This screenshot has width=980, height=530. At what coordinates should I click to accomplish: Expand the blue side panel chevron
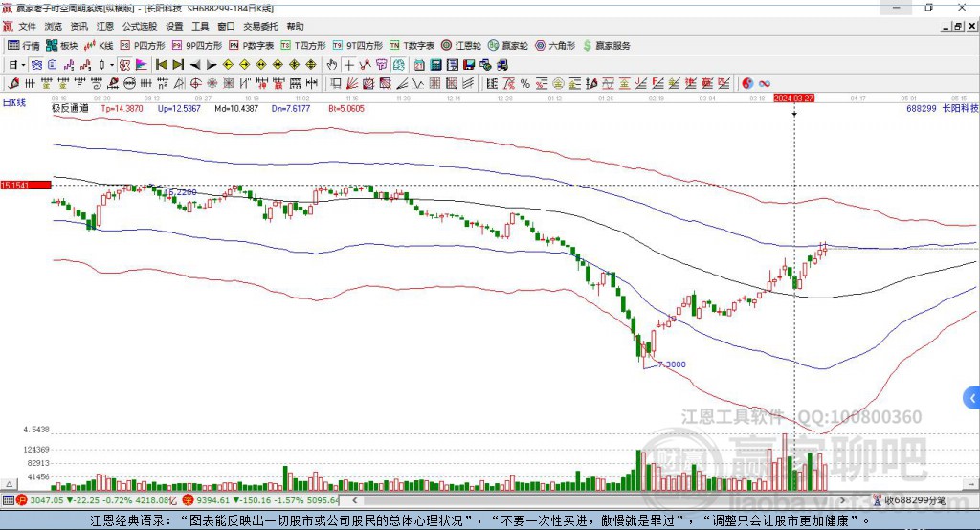pyautogui.click(x=972, y=398)
